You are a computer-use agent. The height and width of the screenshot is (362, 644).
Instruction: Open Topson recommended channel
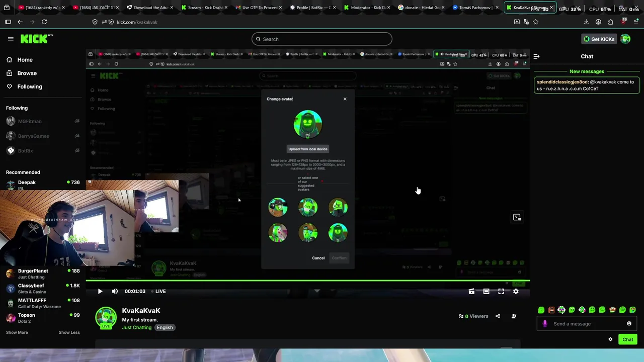click(42, 318)
